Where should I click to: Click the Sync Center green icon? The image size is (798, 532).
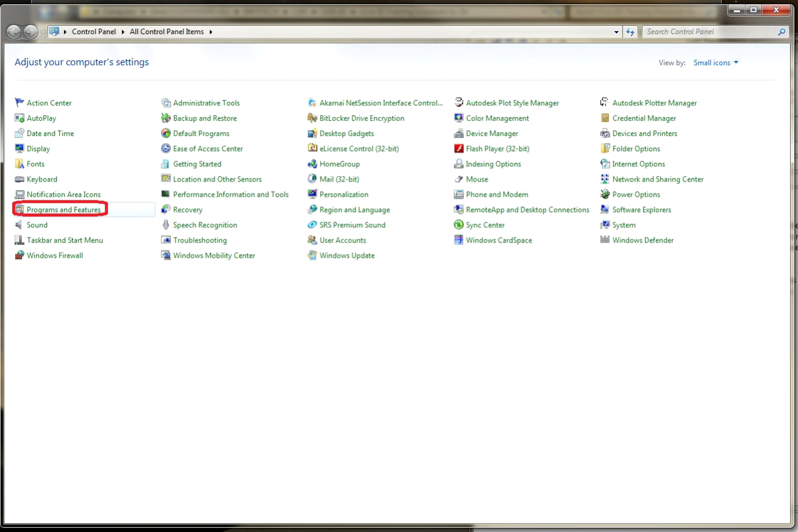459,225
